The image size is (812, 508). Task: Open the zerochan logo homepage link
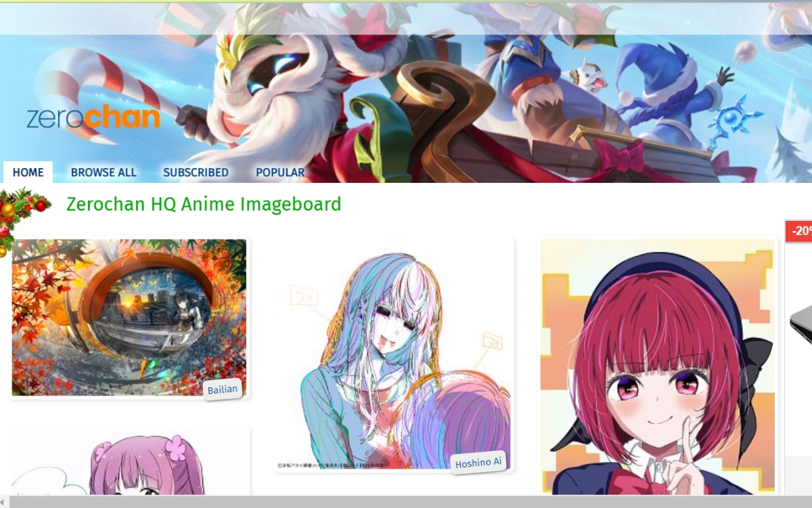click(93, 118)
